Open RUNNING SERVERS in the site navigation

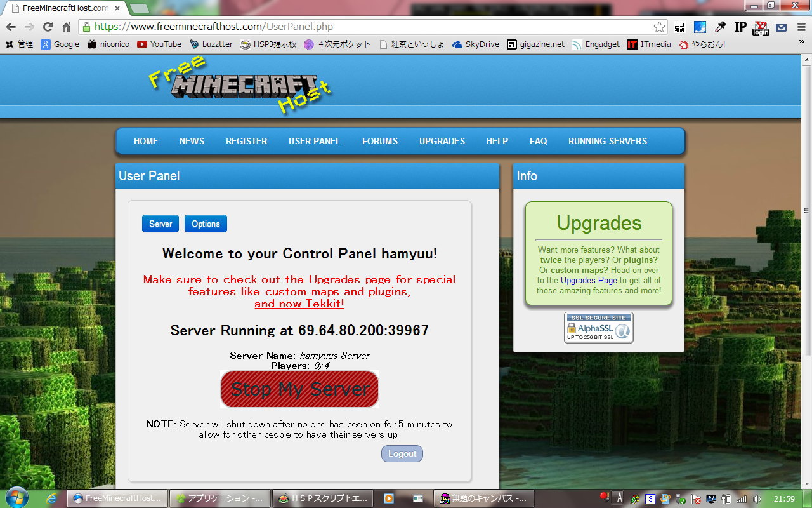click(x=608, y=141)
